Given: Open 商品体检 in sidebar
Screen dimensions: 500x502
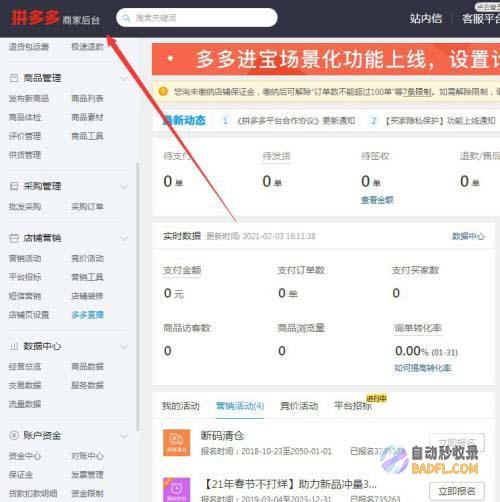Looking at the screenshot, I should pos(25,117).
